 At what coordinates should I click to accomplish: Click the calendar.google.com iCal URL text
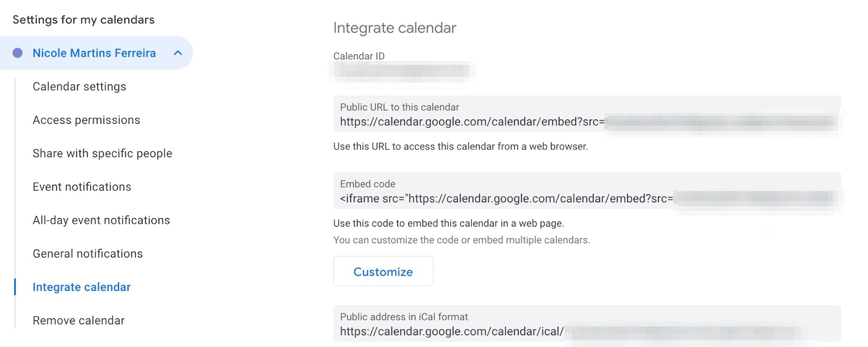coord(452,331)
